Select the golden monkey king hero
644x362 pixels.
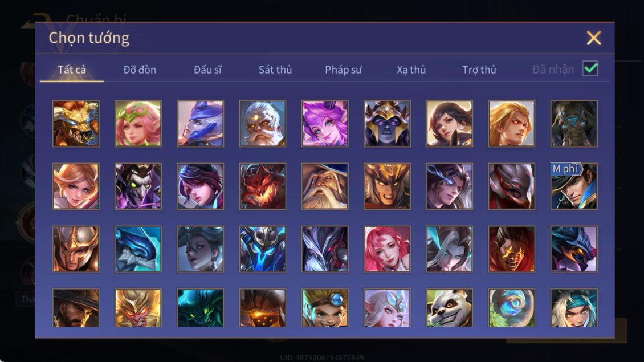(x=138, y=308)
